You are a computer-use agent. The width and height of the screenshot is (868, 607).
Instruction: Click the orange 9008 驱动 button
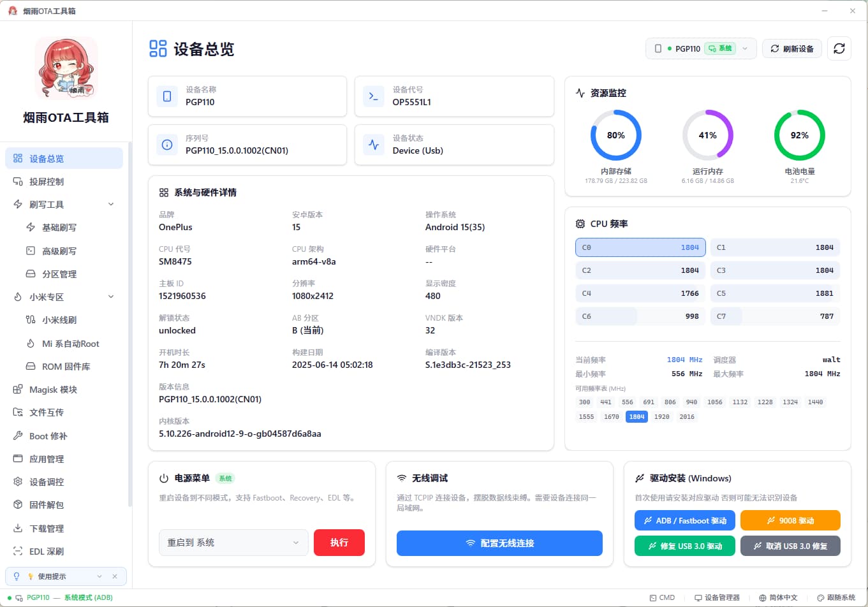[x=790, y=520]
